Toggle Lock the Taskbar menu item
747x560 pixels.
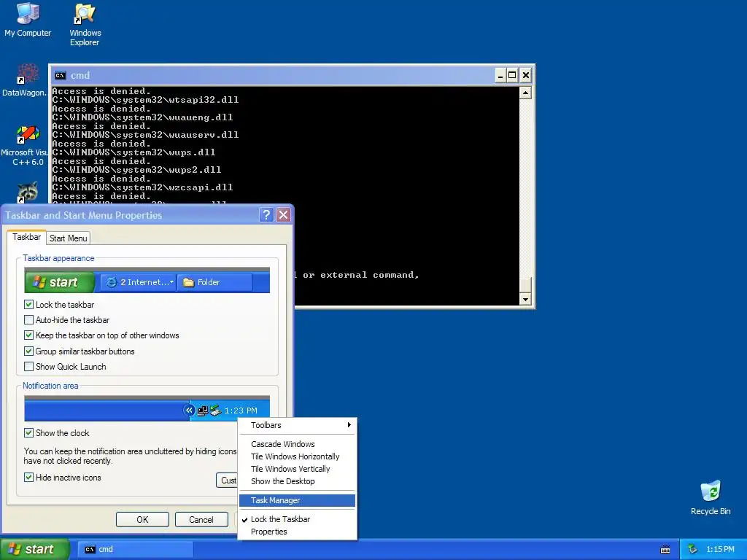pos(298,519)
